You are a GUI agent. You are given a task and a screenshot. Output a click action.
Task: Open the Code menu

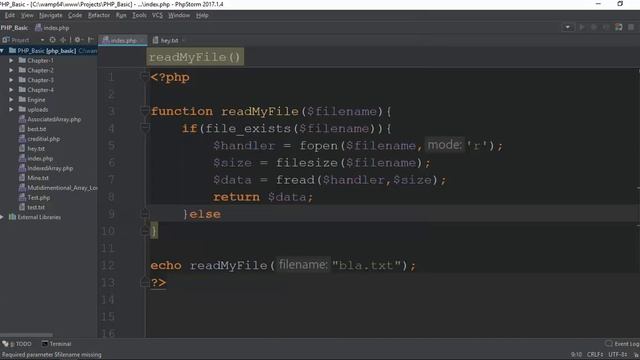[x=75, y=15]
